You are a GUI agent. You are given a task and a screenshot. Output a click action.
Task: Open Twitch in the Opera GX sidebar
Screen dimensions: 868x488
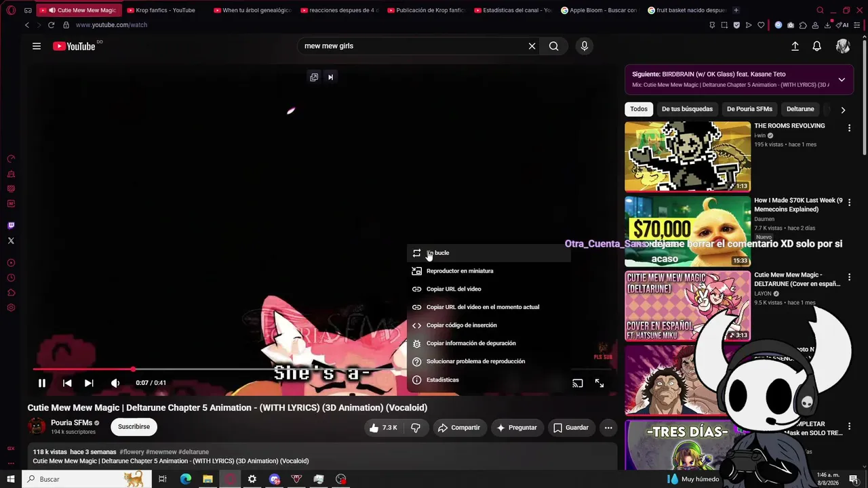[11, 226]
